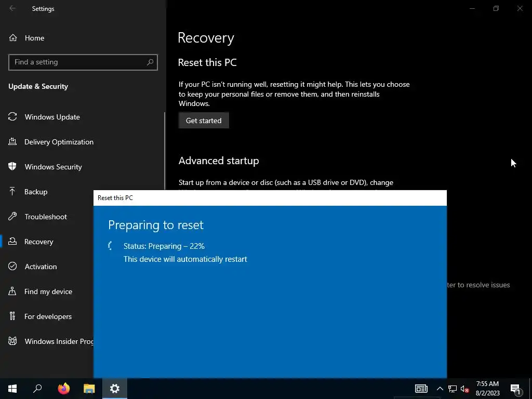The image size is (532, 399).
Task: Expand hidden system tray icons
Action: 440,389
